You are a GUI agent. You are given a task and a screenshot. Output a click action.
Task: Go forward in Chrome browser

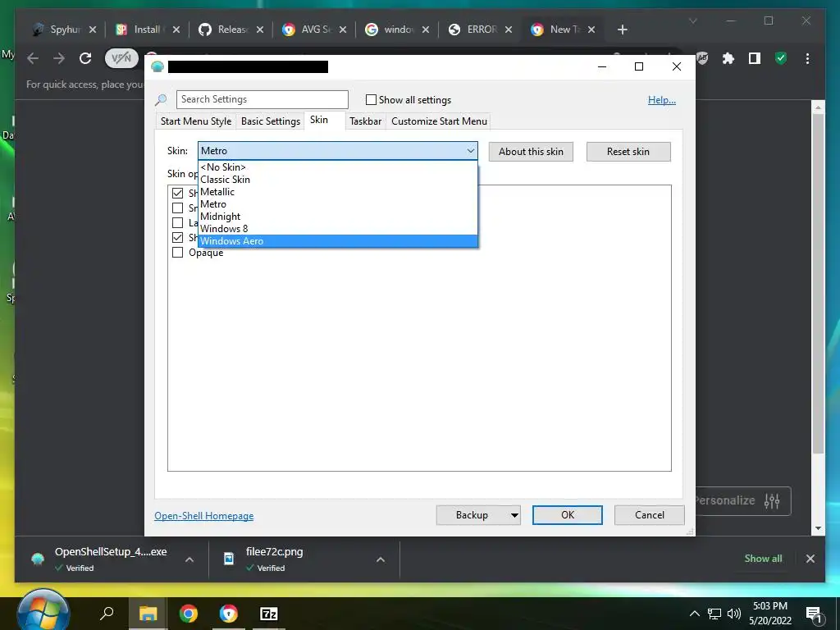tap(59, 58)
